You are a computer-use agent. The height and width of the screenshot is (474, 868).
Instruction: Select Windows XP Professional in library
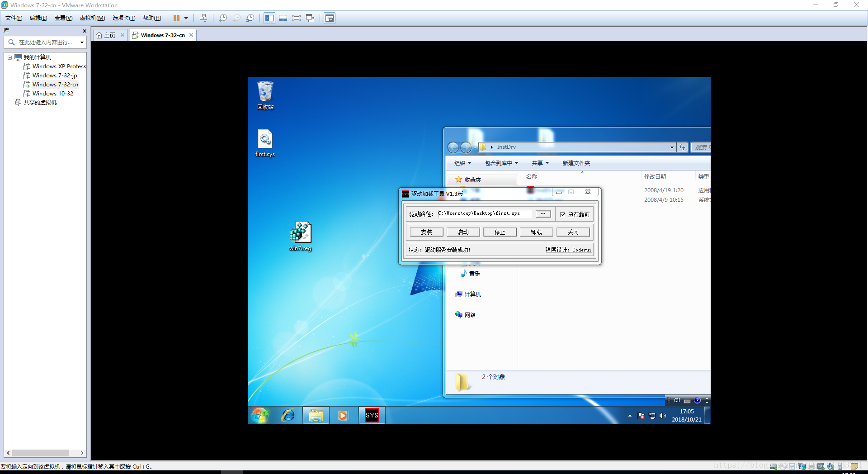[x=55, y=66]
